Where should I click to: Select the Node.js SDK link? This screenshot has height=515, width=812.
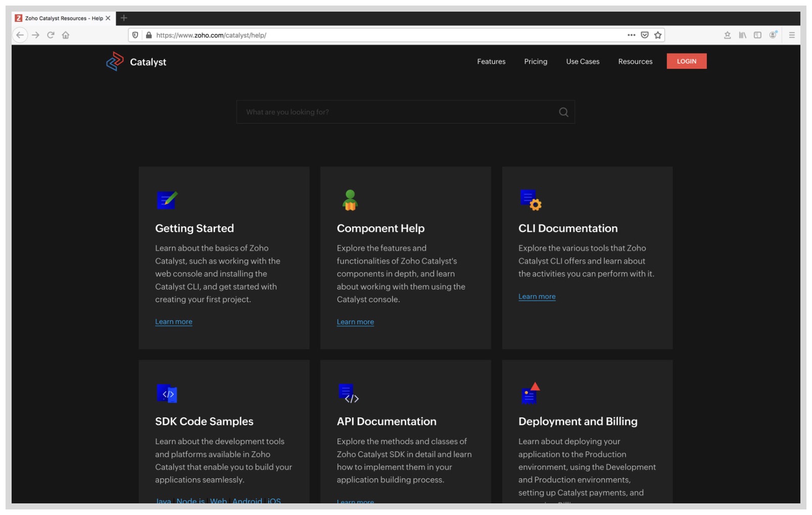(x=190, y=501)
